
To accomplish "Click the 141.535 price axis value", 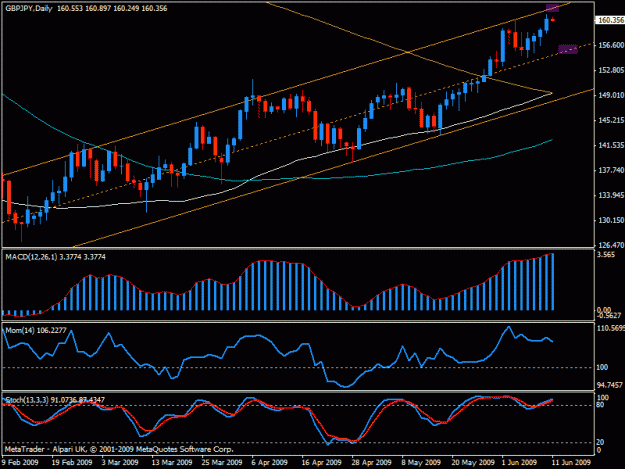I will click(x=611, y=145).
